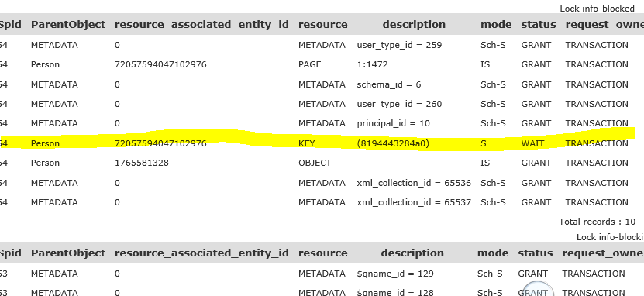Select the '(8194443284a0)' key description

(393, 143)
